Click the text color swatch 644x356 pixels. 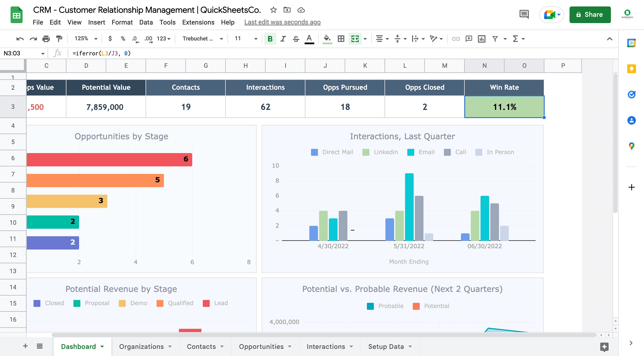[x=309, y=39]
